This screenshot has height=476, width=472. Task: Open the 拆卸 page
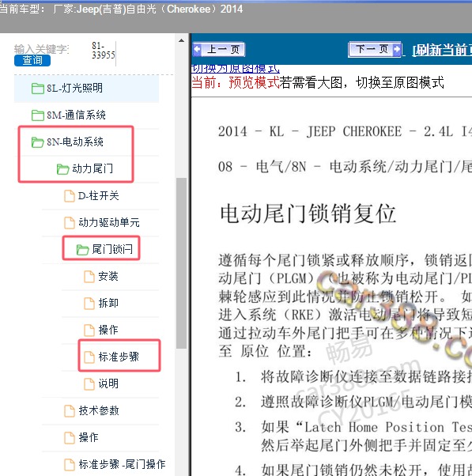click(108, 303)
